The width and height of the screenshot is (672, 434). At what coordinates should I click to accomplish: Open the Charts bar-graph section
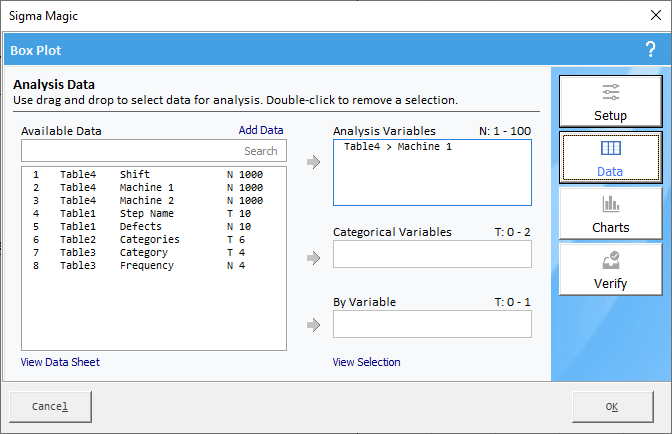(x=610, y=213)
